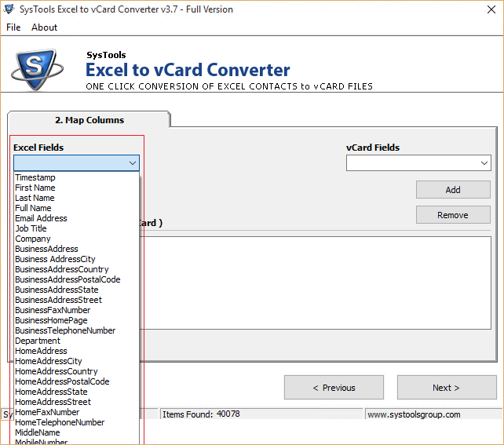Pick HomeAddressCountry field

76,371
